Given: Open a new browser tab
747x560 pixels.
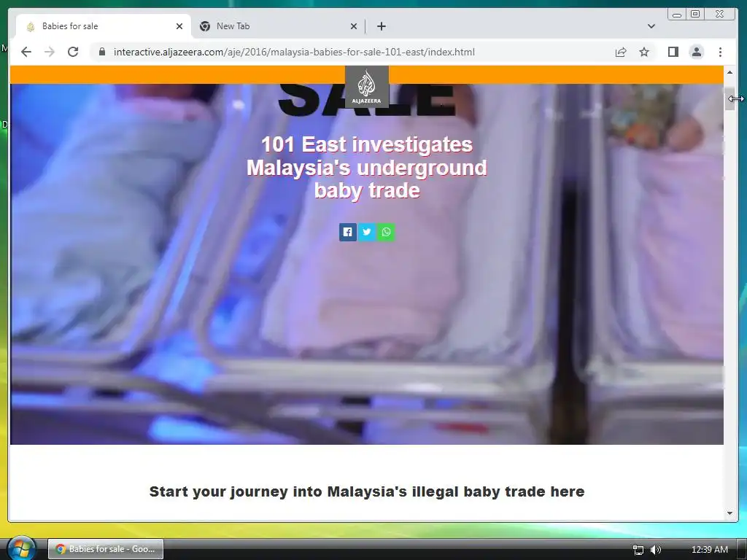Looking at the screenshot, I should coord(381,26).
